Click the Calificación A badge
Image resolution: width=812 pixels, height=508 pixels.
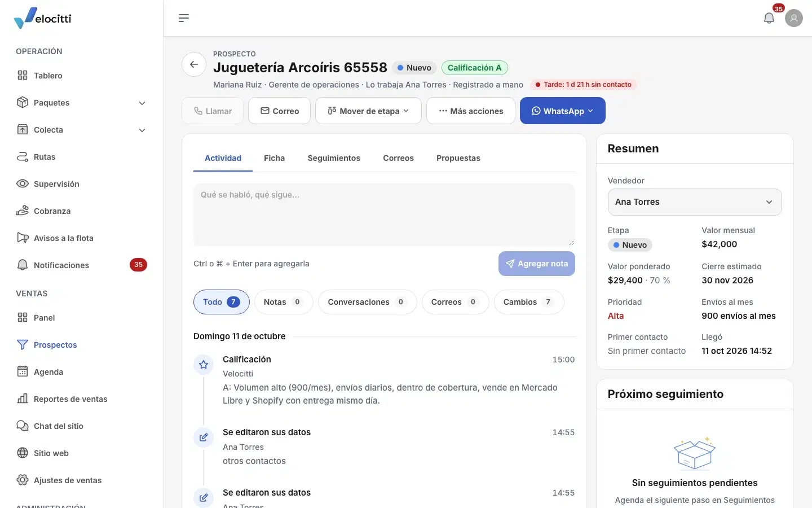coord(475,68)
